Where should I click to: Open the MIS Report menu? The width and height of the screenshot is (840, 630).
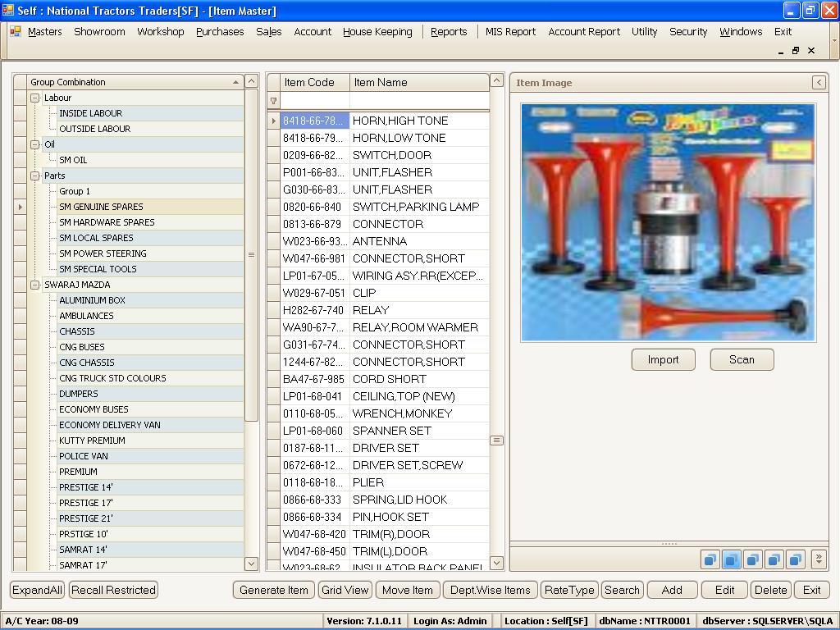pyautogui.click(x=510, y=31)
